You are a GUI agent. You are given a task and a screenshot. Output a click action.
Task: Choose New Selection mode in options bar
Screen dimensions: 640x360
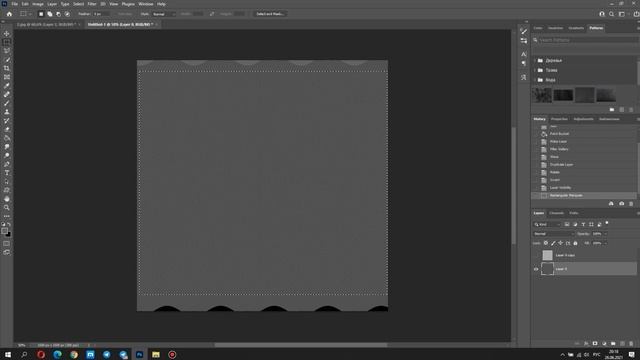pos(41,14)
